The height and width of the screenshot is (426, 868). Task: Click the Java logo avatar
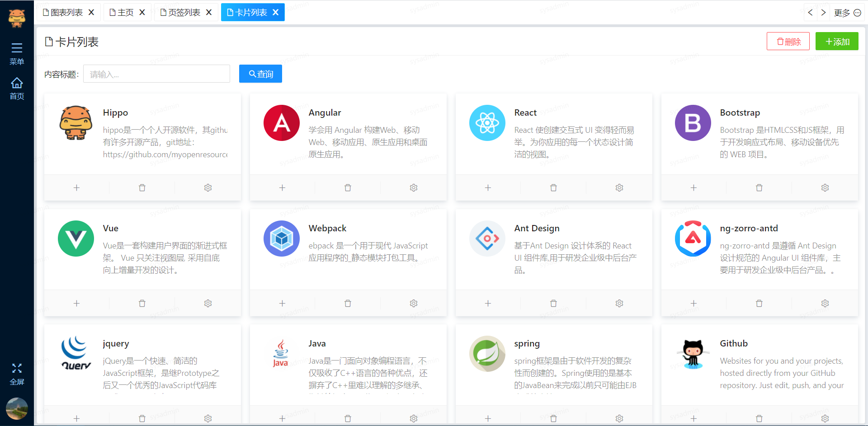click(x=282, y=354)
